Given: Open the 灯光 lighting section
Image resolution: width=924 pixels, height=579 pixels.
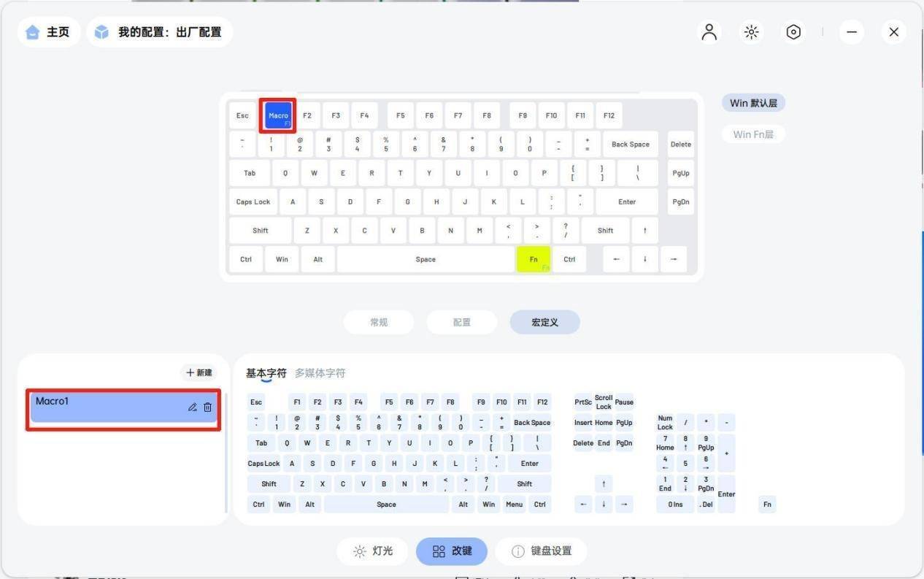Looking at the screenshot, I should [374, 551].
